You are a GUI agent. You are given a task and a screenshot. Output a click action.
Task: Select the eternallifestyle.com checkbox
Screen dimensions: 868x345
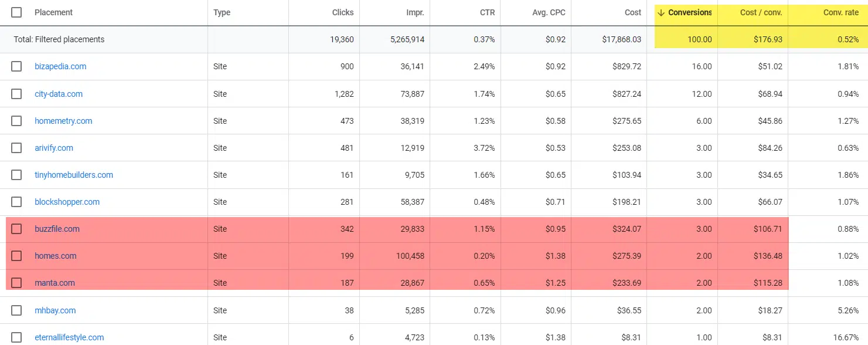click(16, 337)
